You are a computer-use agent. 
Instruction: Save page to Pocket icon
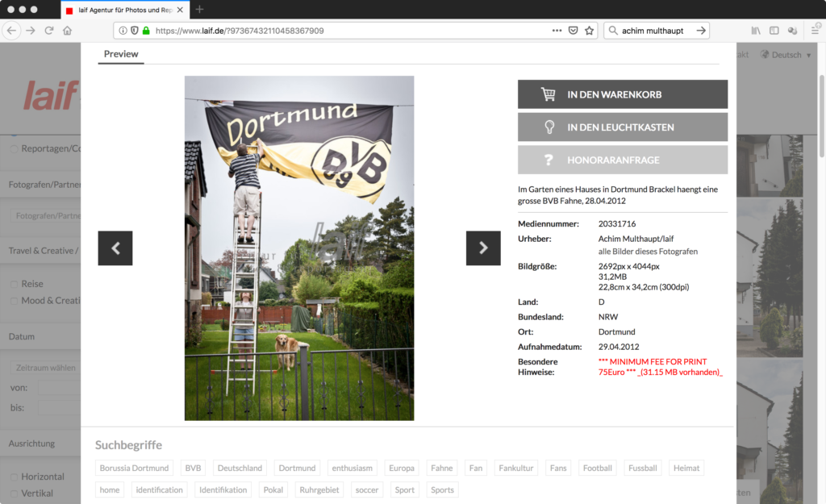[x=573, y=31]
